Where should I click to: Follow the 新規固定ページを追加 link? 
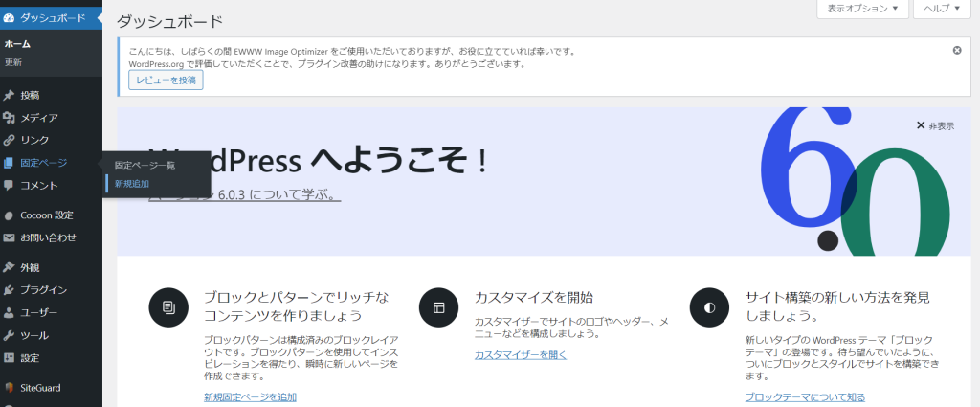[250, 396]
